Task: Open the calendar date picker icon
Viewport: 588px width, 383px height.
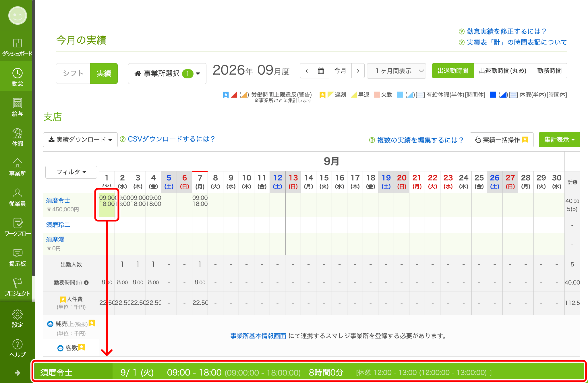Action: (x=321, y=71)
